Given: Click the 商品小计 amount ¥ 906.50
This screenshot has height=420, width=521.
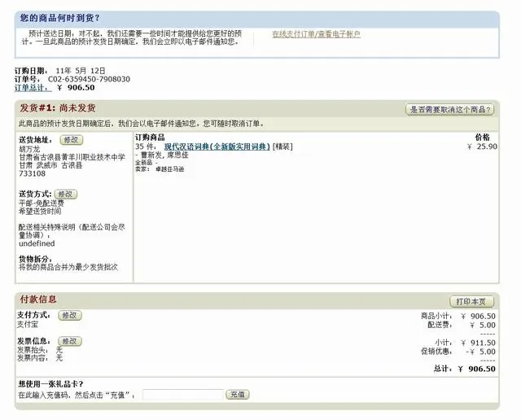Looking at the screenshot, I should coord(478,316).
